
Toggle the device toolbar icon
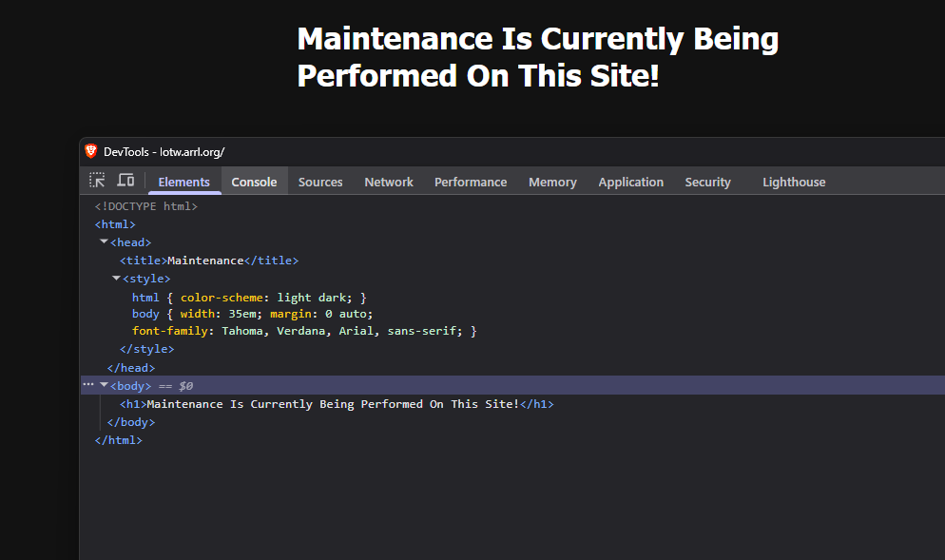coord(125,181)
